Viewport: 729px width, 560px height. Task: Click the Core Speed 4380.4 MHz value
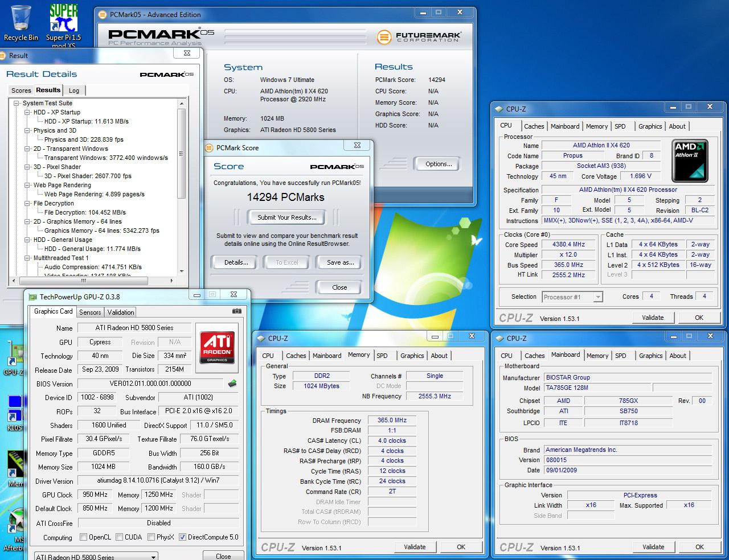pos(568,245)
